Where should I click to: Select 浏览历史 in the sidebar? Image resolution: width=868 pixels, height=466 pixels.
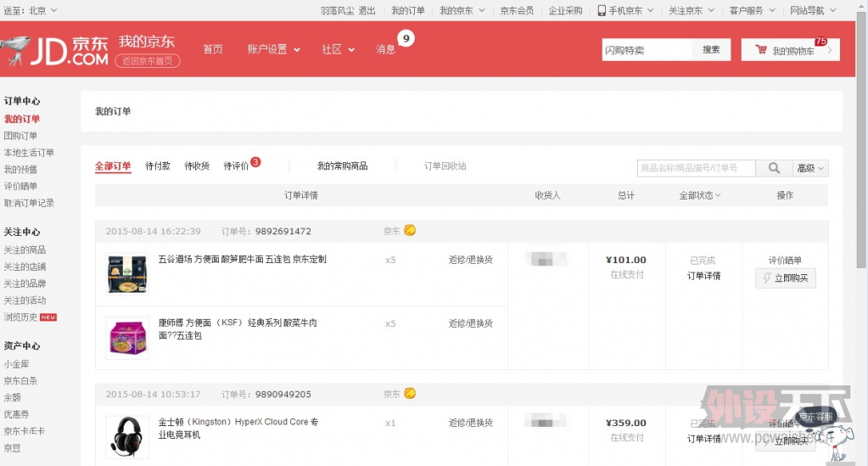pyautogui.click(x=20, y=317)
